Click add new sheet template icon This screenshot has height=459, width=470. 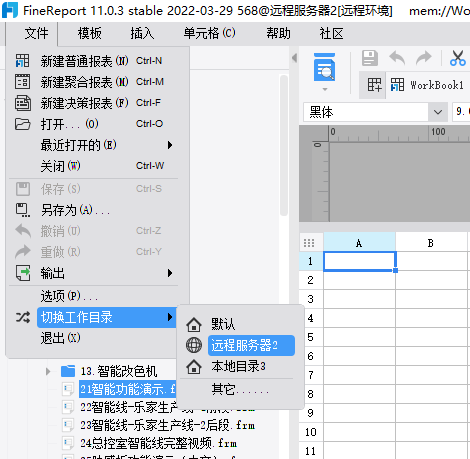pyautogui.click(x=374, y=85)
